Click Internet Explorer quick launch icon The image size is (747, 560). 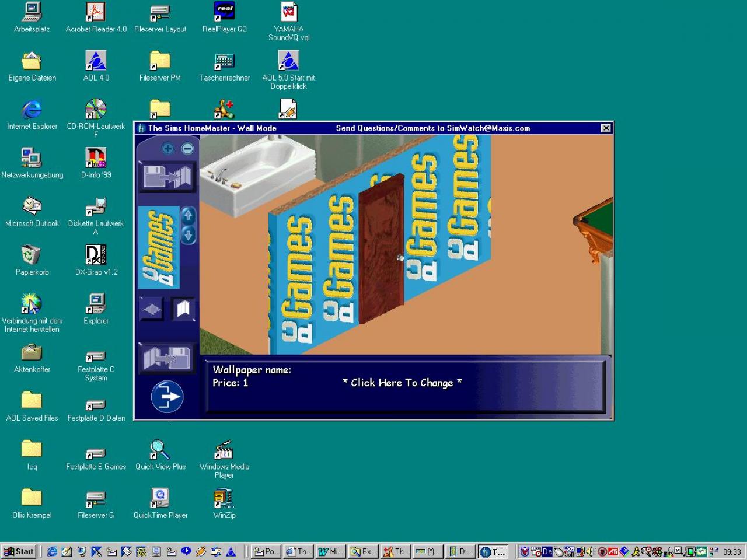tap(52, 551)
